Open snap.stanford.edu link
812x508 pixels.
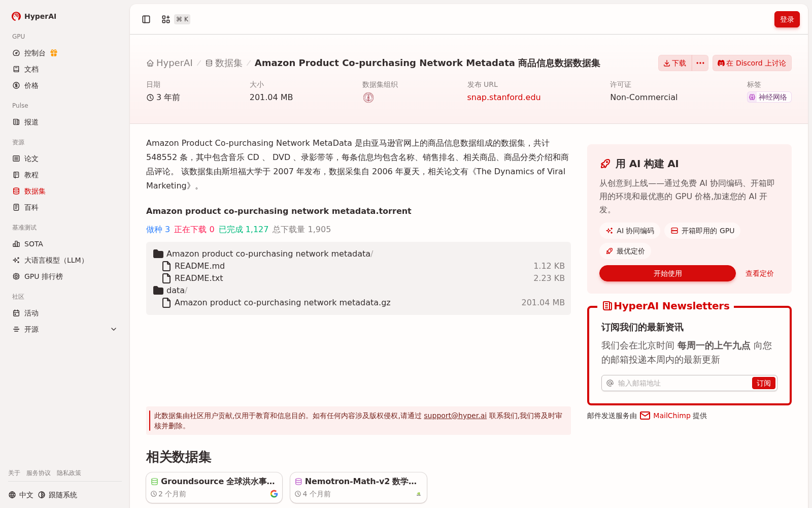(x=503, y=98)
